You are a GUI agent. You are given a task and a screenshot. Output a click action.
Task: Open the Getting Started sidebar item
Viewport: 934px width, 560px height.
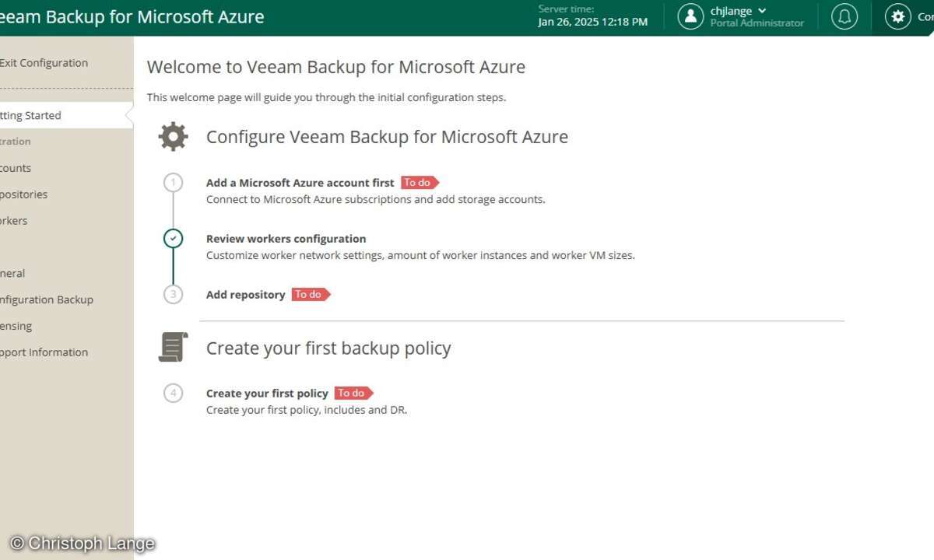[31, 116]
